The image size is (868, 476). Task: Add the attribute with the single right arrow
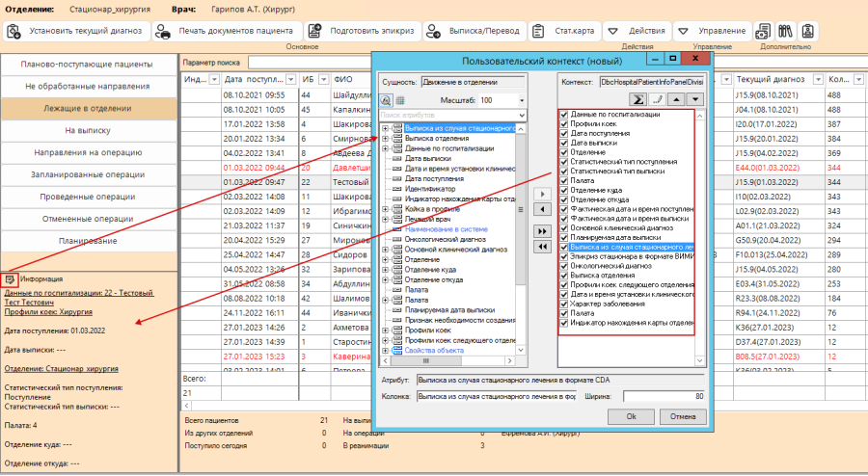tap(542, 194)
